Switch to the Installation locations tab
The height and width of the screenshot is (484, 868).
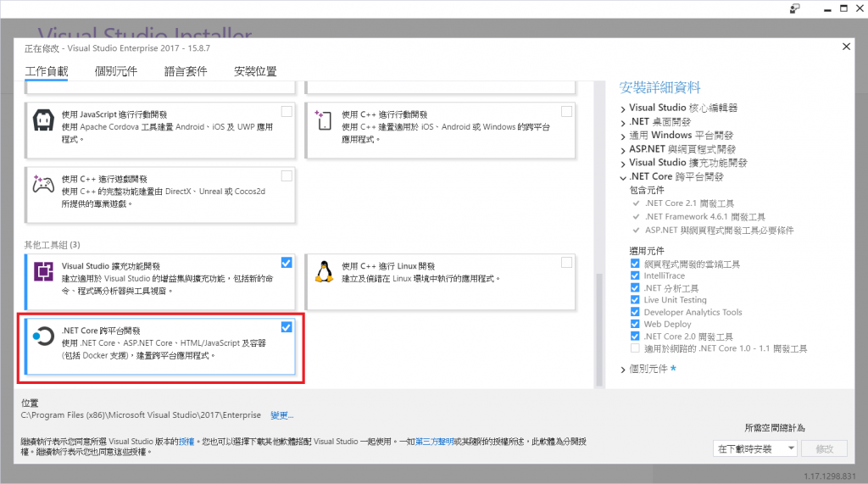[255, 71]
